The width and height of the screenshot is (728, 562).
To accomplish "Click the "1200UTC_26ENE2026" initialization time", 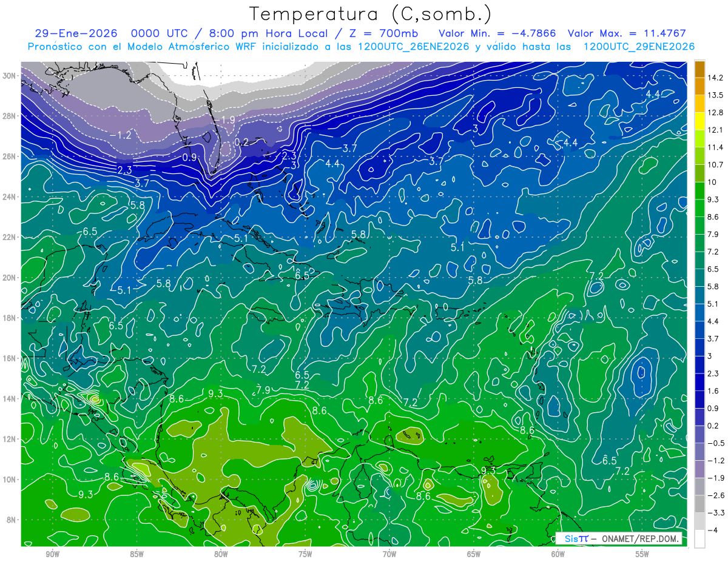I will tap(413, 47).
